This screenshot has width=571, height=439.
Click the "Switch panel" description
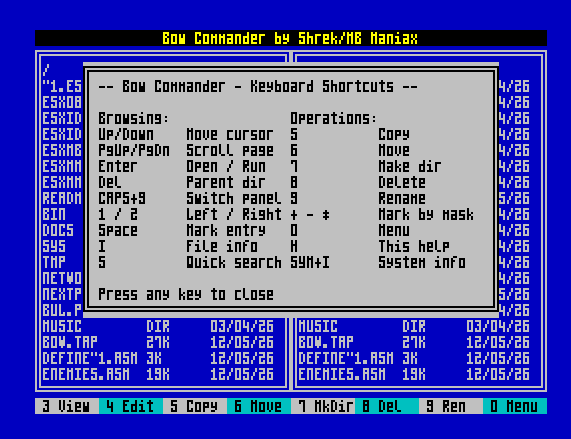pos(234,198)
